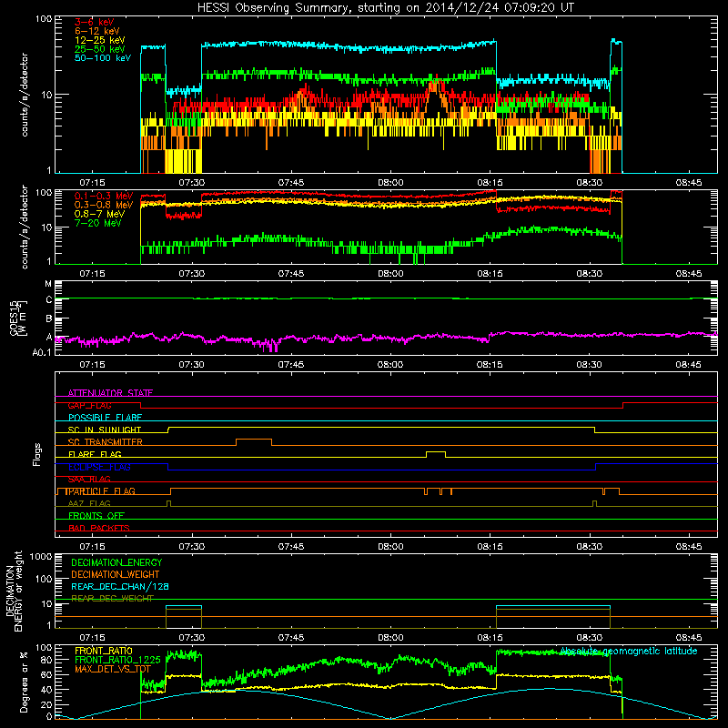
Task: Click the HESSI Observing Summary title text
Action: (385, 8)
